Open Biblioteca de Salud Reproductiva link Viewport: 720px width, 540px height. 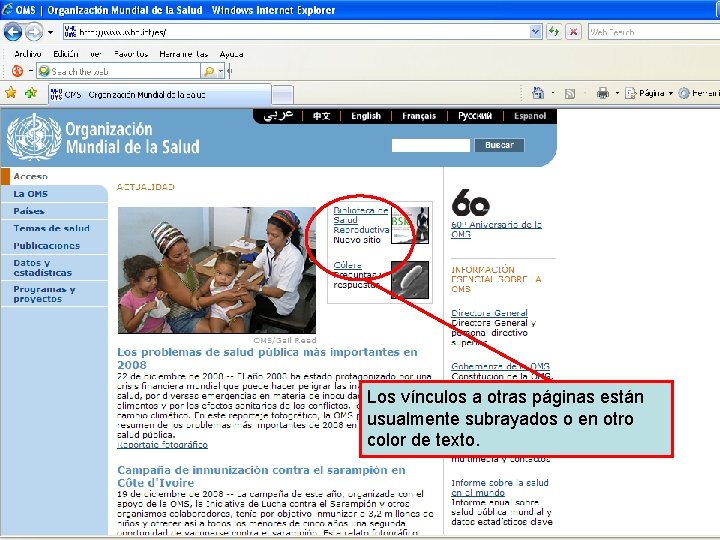click(x=361, y=220)
